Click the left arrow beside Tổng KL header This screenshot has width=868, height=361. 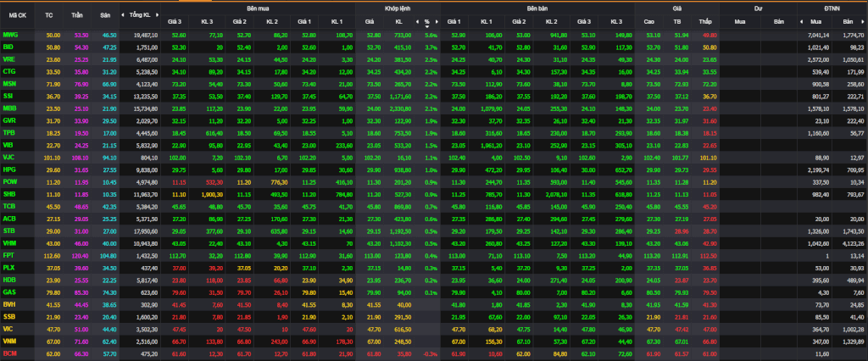click(122, 15)
